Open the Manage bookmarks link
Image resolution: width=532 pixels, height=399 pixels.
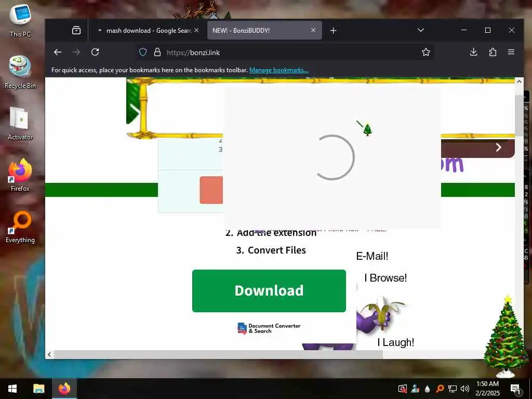click(279, 70)
